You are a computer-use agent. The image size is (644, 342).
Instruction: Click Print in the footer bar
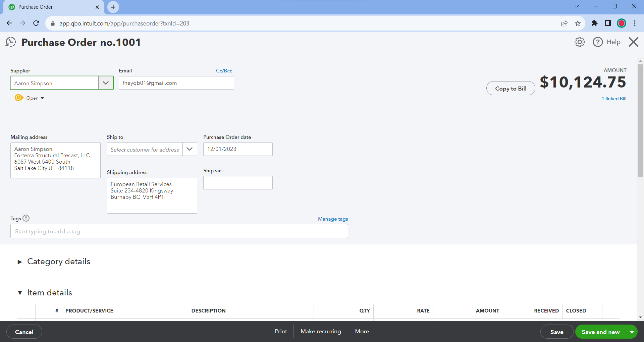click(x=281, y=331)
